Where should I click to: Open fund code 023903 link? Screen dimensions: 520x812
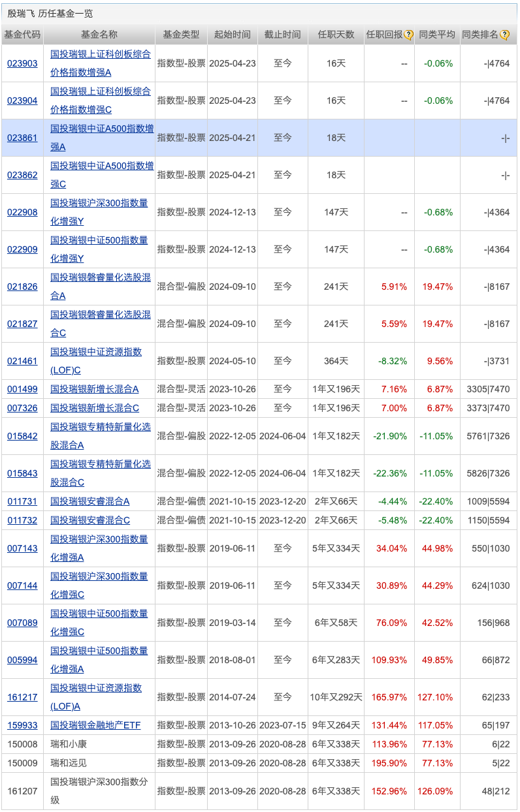pos(22,63)
